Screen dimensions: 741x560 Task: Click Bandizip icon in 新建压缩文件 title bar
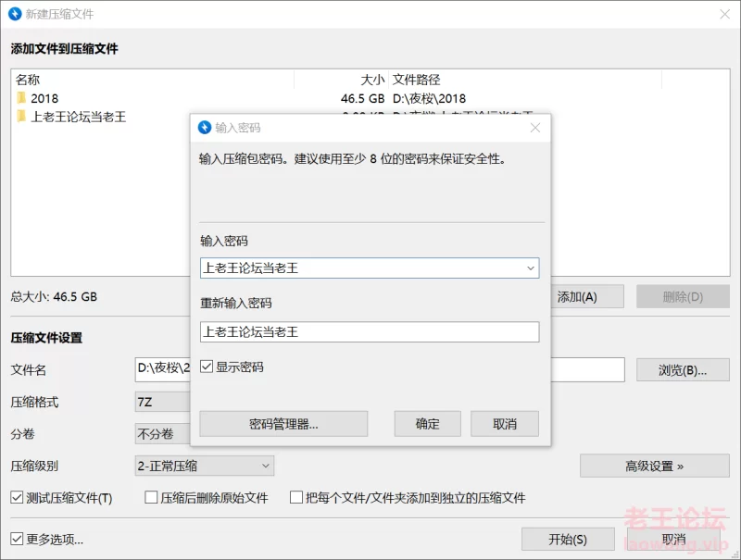click(16, 14)
